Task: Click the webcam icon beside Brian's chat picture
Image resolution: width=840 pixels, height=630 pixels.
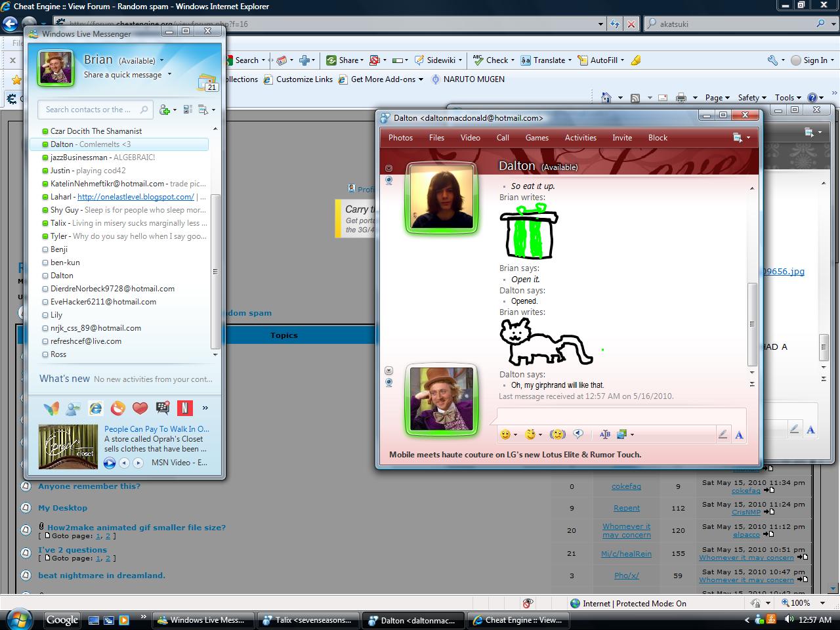Action: click(x=388, y=383)
